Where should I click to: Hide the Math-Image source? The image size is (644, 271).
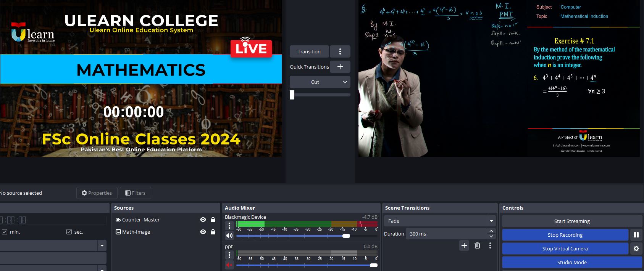(x=203, y=232)
